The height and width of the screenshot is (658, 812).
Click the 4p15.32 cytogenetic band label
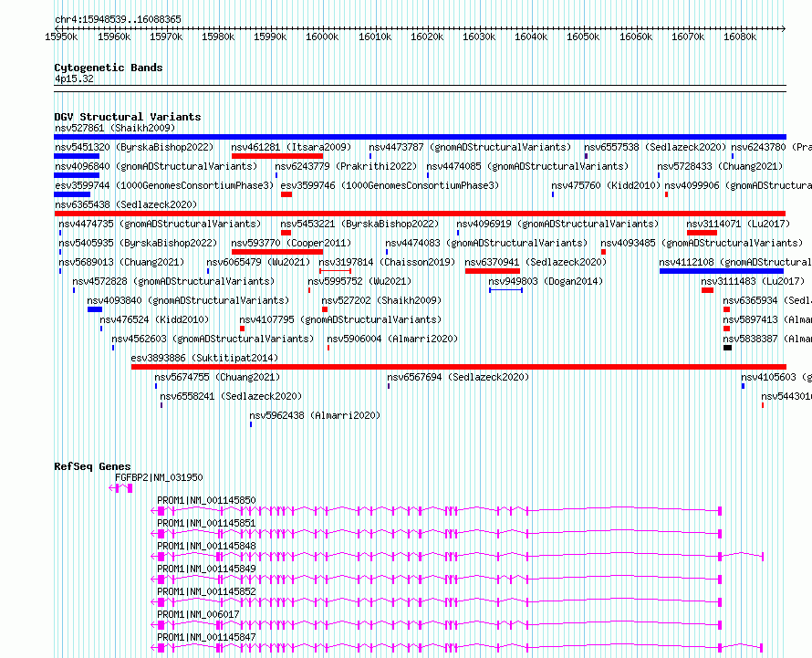[75, 78]
